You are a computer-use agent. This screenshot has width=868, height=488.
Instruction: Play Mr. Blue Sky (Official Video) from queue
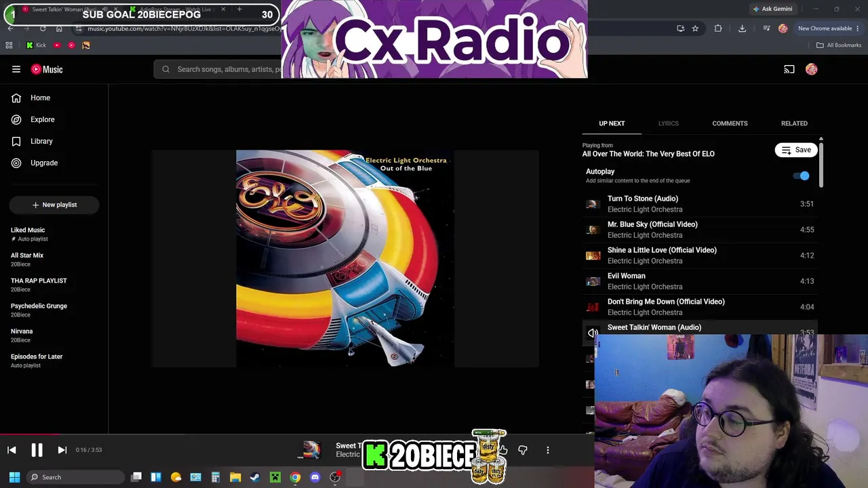700,230
